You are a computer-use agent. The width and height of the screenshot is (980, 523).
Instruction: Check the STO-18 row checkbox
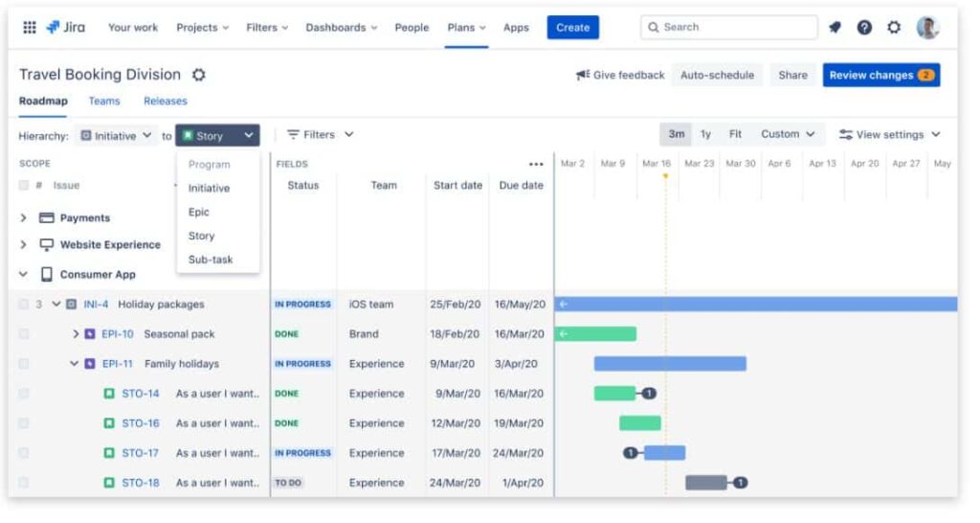pos(24,483)
